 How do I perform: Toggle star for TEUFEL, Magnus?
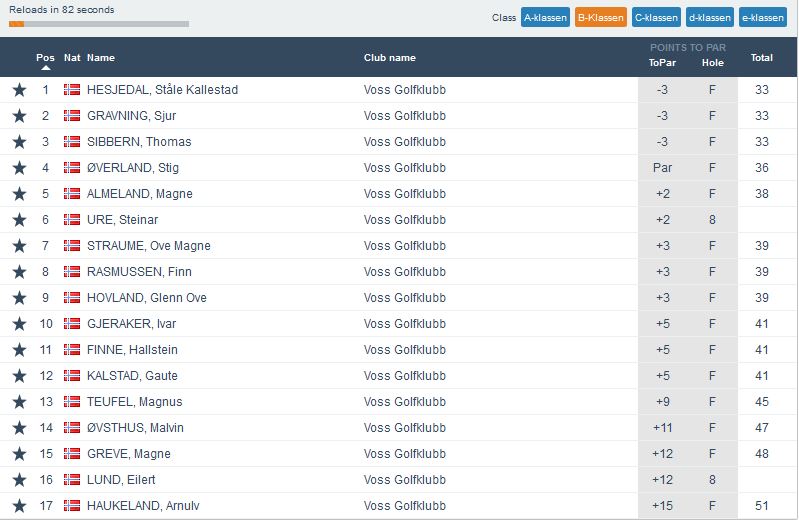[x=19, y=402]
